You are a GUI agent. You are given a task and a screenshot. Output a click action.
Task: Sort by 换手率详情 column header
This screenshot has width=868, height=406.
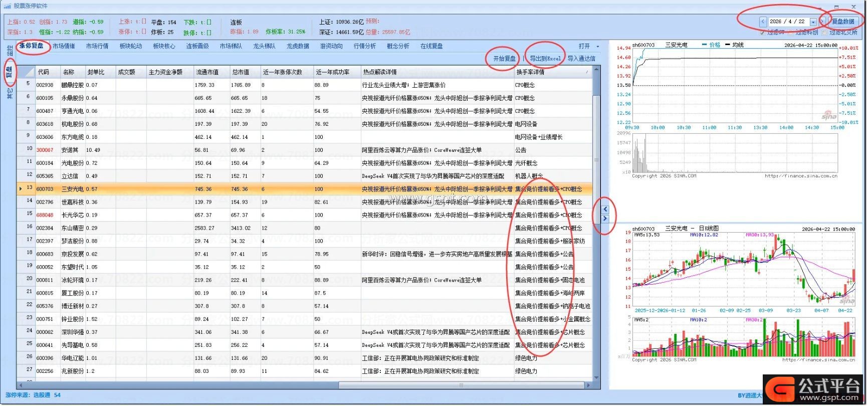point(551,72)
